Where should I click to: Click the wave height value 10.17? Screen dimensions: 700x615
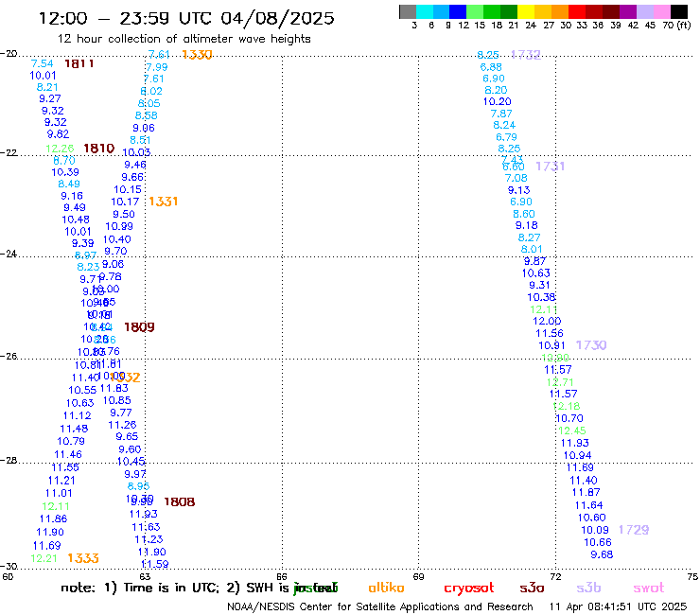[x=125, y=202]
